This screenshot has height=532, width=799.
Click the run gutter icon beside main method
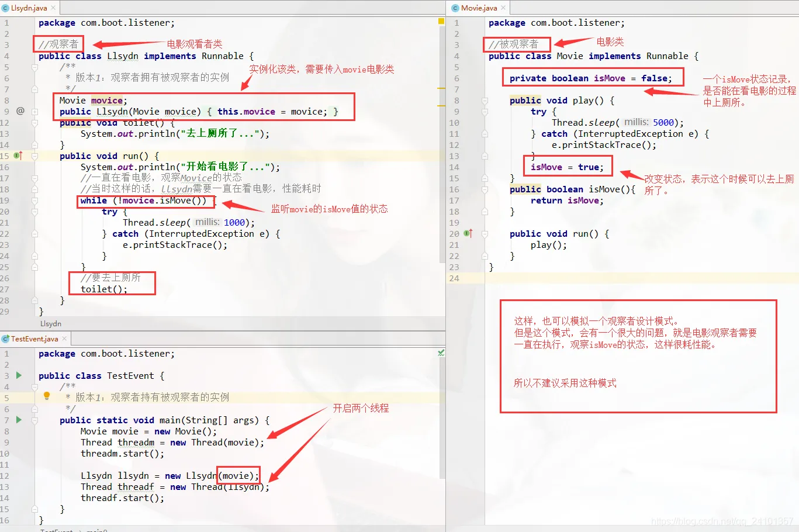pos(19,420)
